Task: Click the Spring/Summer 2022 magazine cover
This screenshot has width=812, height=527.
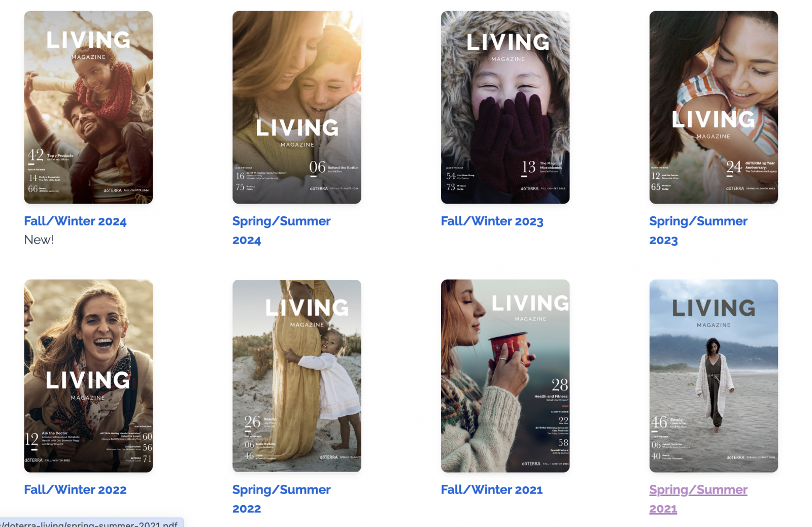Action: click(x=297, y=376)
